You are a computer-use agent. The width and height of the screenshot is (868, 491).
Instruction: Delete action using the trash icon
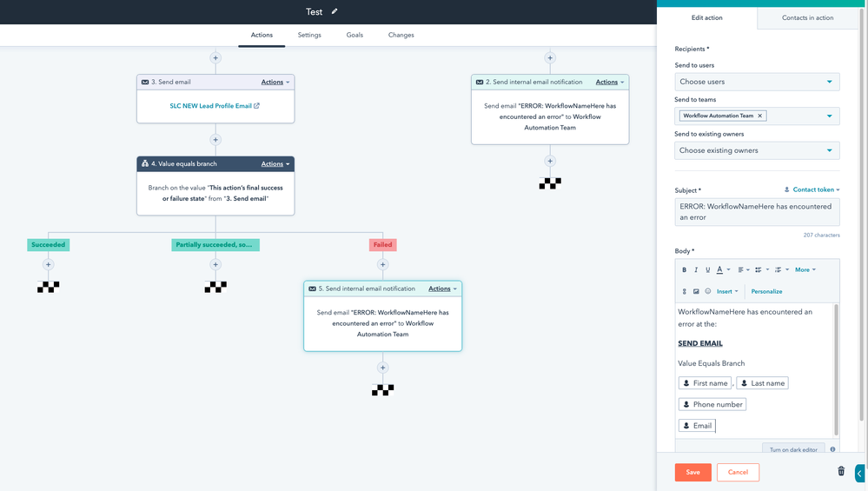pyautogui.click(x=840, y=471)
